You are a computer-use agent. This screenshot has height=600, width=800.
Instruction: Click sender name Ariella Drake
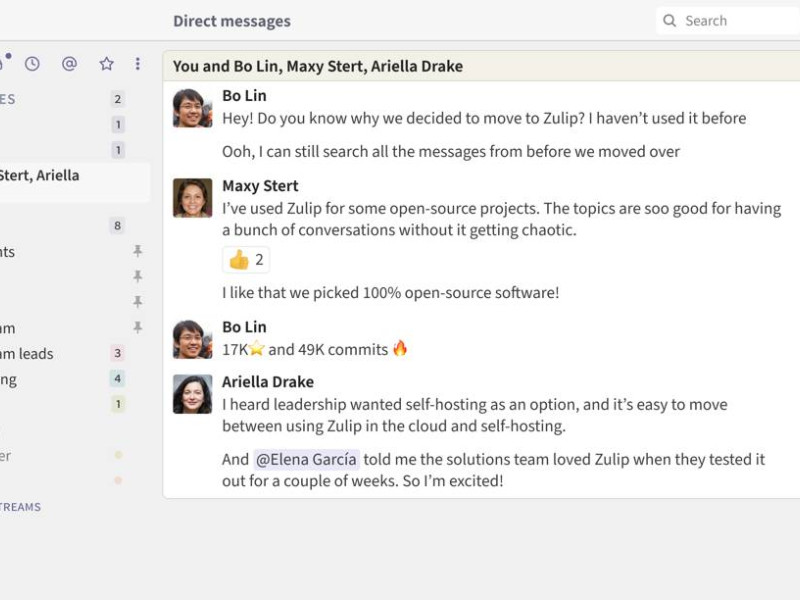click(268, 382)
